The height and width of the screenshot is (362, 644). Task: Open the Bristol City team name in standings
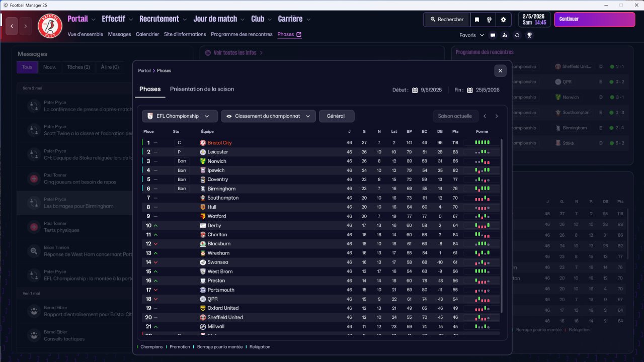click(219, 143)
